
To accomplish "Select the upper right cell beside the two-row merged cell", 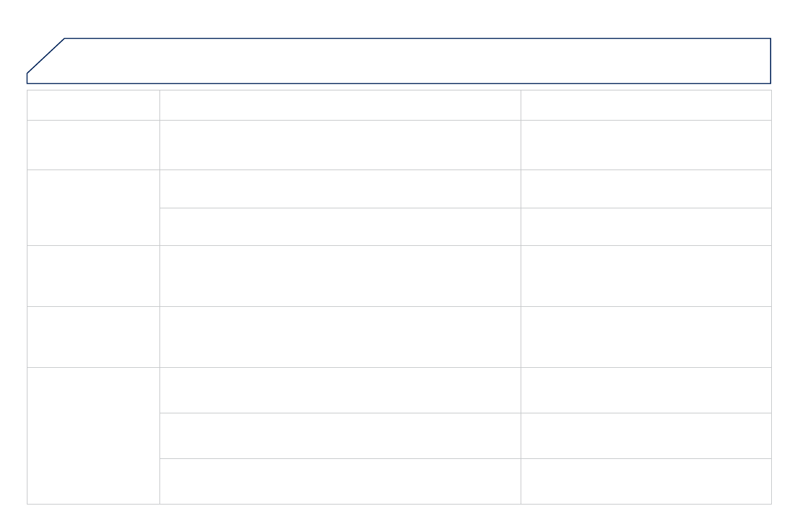I will point(645,189).
